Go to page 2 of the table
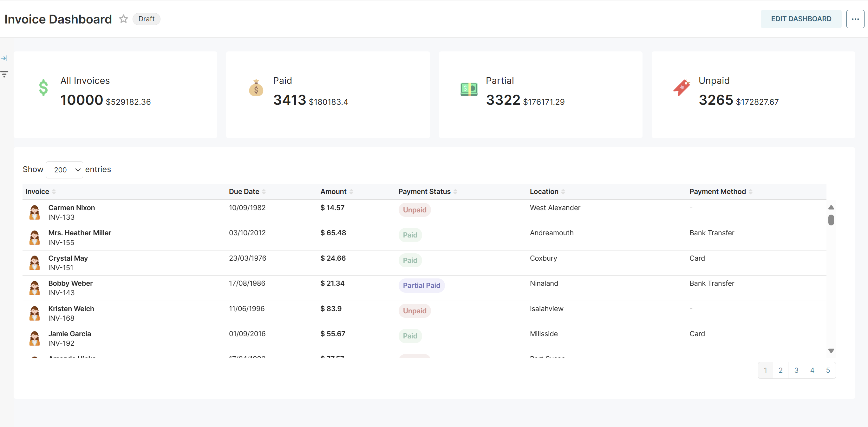Screen dimensions: 868x427 [x=780, y=370]
